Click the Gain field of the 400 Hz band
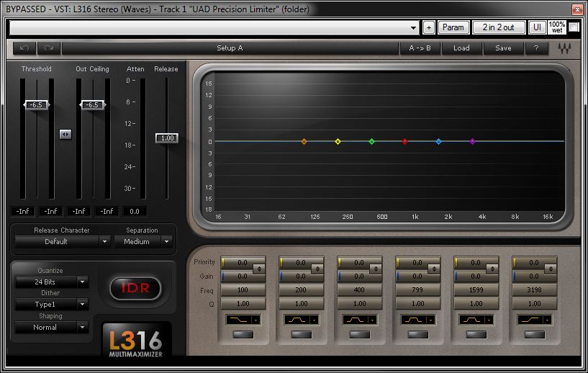 [x=360, y=277]
